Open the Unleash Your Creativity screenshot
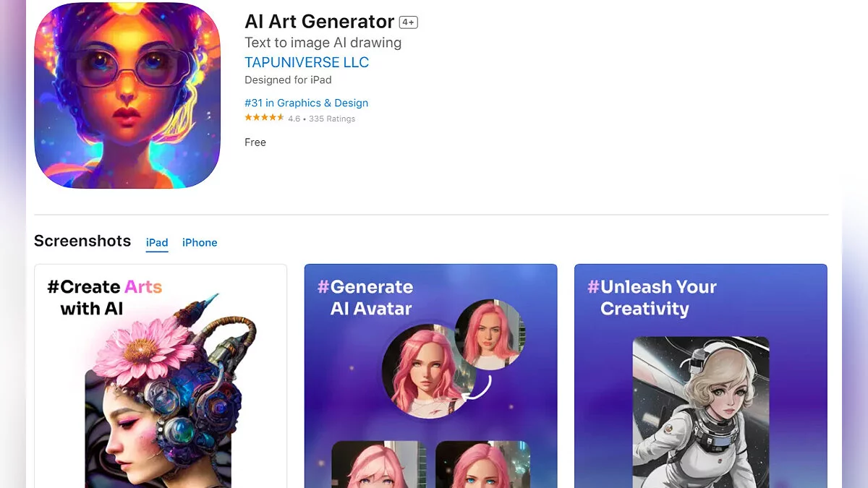 [701, 376]
